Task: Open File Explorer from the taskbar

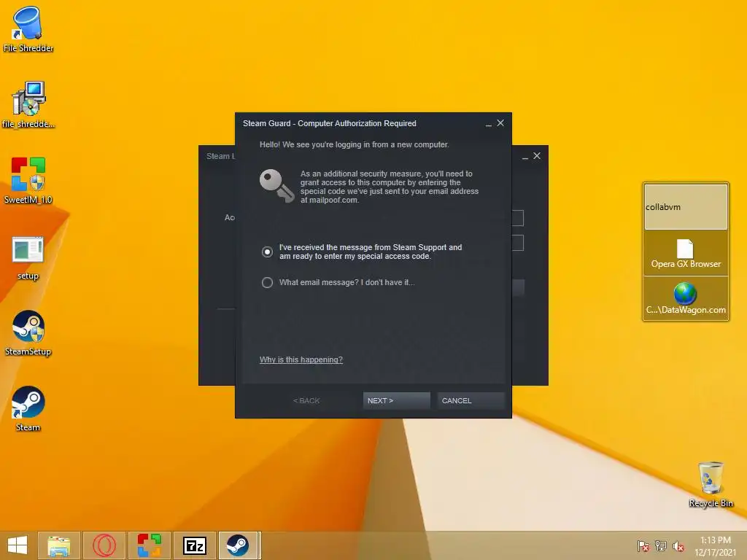Action: [58, 545]
